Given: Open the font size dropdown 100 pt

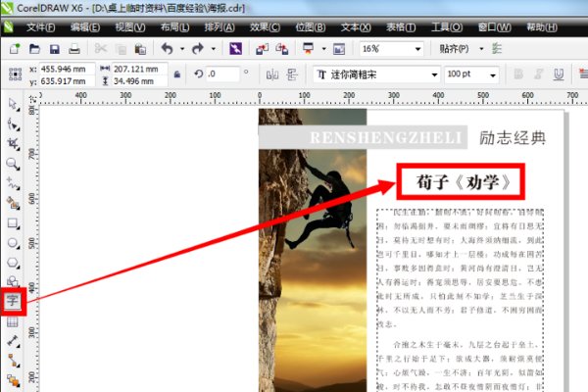Looking at the screenshot, I should [x=493, y=75].
